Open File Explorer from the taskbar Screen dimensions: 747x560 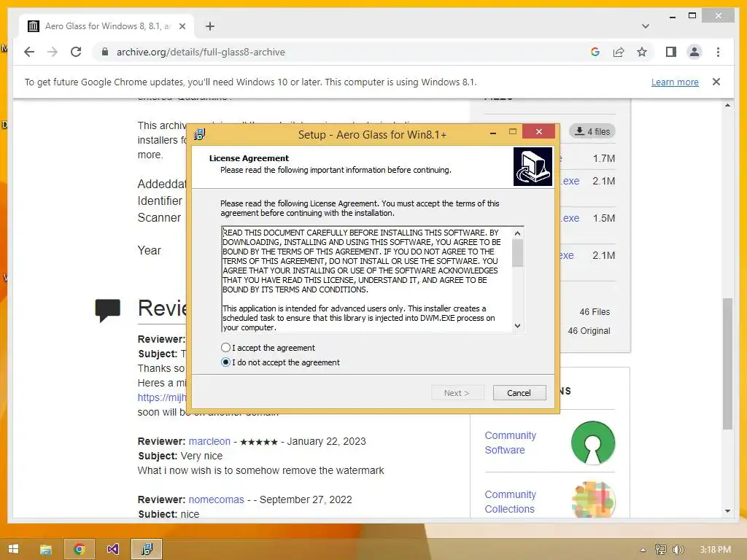46,549
